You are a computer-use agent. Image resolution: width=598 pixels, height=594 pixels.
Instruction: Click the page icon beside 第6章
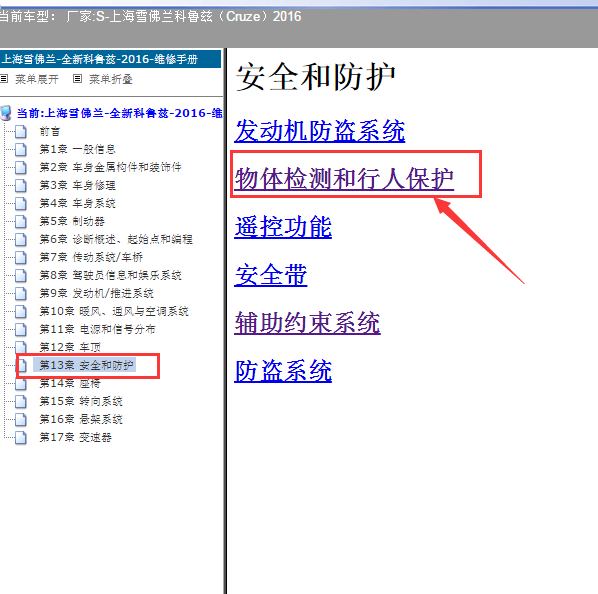pos(21,239)
